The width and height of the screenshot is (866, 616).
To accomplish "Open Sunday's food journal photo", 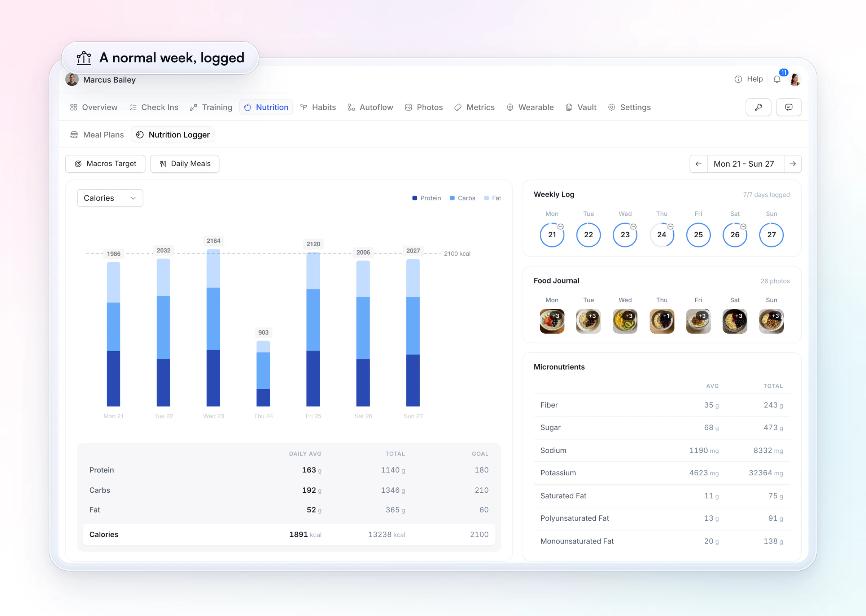I will (x=771, y=321).
